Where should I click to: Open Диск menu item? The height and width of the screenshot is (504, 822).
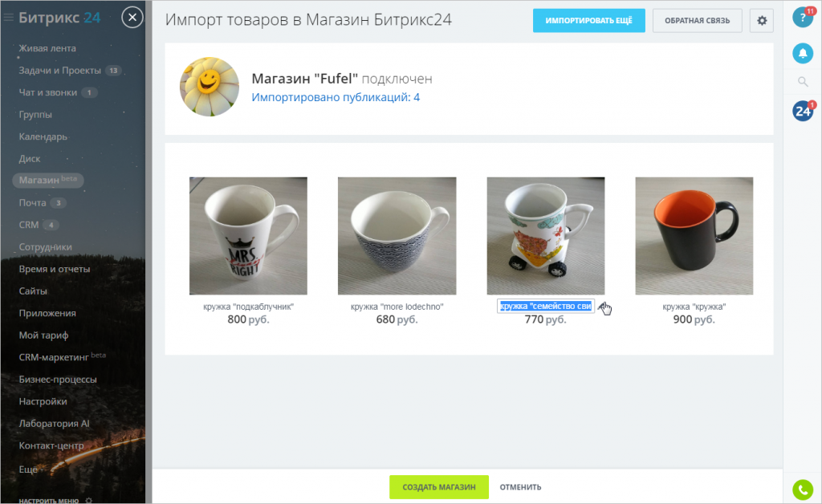30,158
